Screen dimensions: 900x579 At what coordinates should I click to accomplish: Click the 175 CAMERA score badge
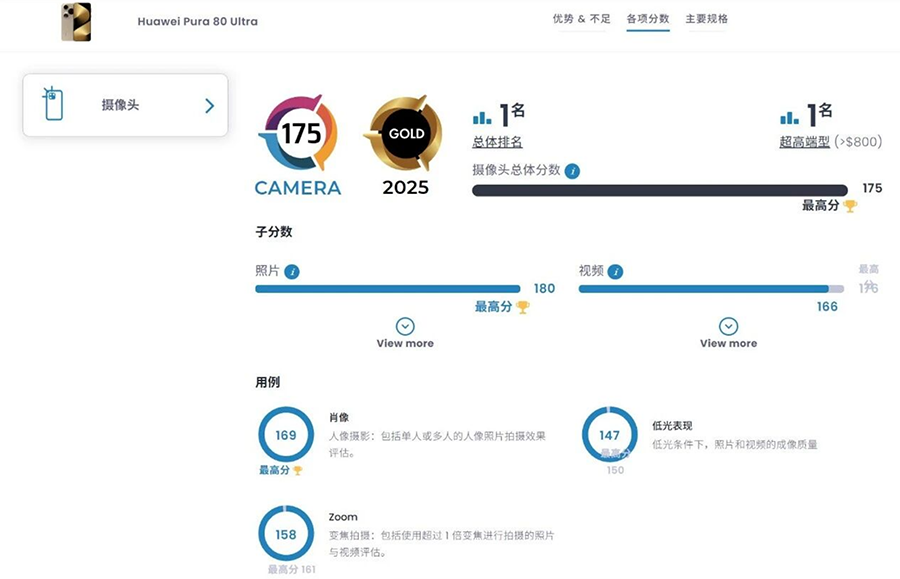tap(298, 146)
